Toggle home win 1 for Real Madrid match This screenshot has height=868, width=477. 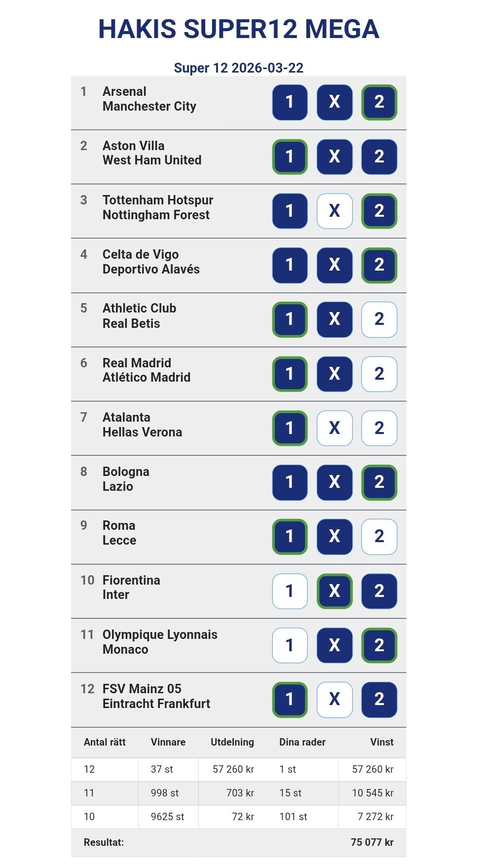[290, 374]
